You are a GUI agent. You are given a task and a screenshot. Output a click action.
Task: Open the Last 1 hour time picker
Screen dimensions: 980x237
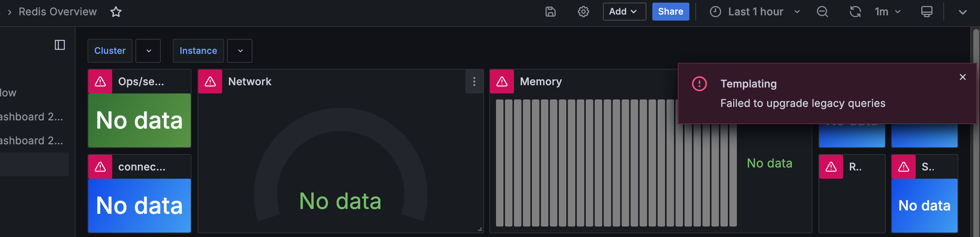[x=755, y=12]
